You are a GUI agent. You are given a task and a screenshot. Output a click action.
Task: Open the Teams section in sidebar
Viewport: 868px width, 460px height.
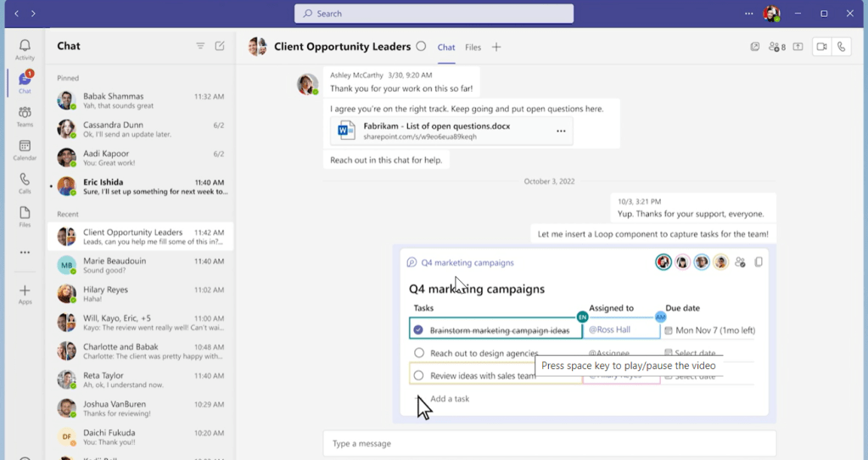25,116
